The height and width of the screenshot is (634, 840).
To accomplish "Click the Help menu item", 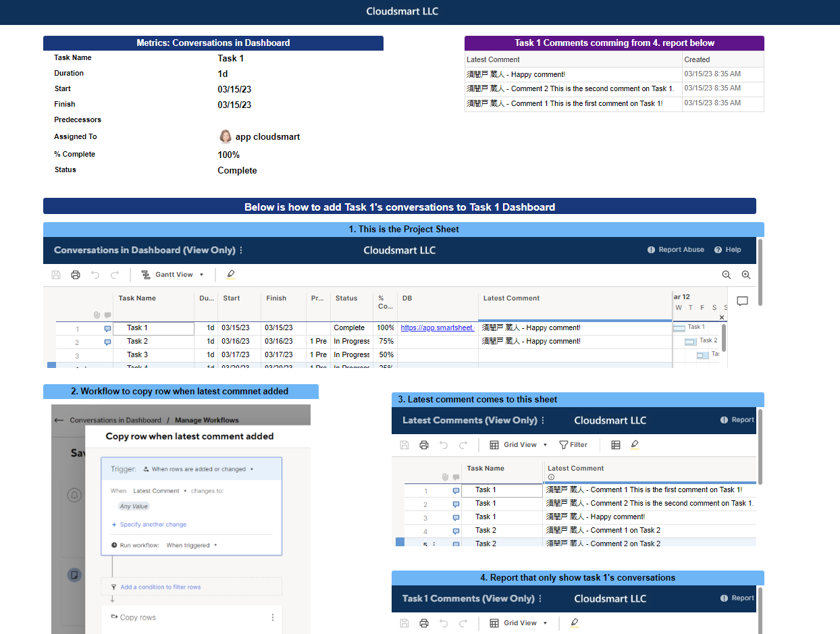I will tap(727, 249).
